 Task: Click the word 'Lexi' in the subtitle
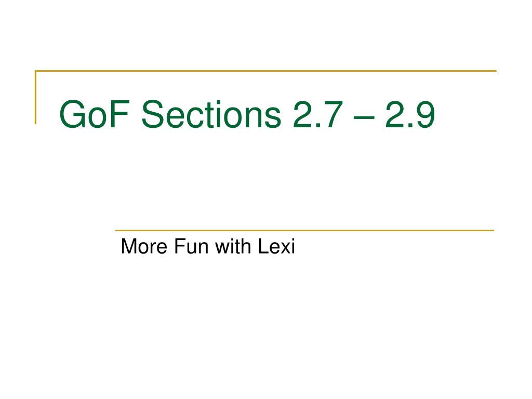coord(276,246)
